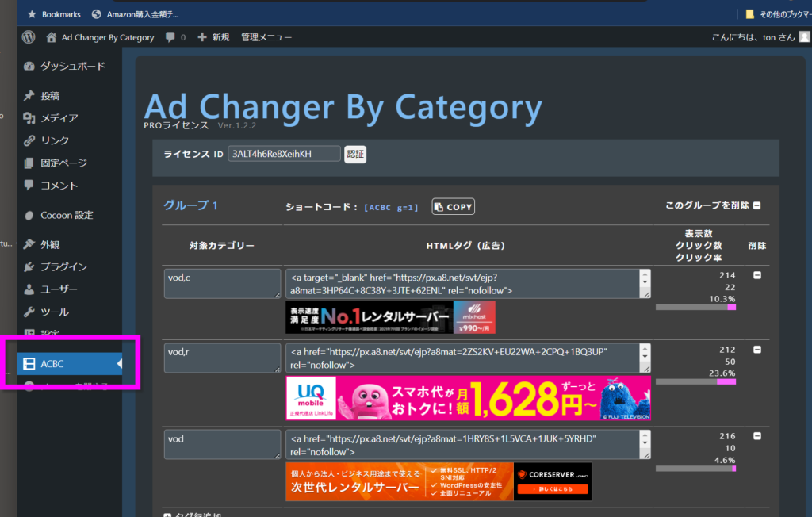Image resolution: width=812 pixels, height=517 pixels.
Task: Delete the vod ad row using minus icon
Action: tap(757, 436)
